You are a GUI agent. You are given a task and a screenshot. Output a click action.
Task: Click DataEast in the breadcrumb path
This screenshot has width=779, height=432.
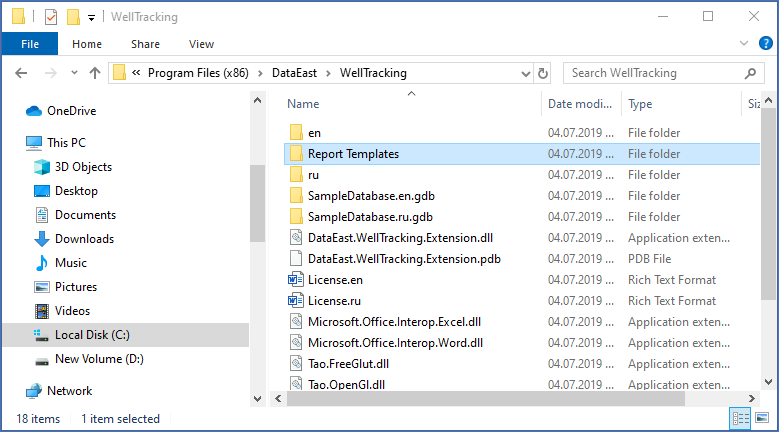tap(296, 73)
